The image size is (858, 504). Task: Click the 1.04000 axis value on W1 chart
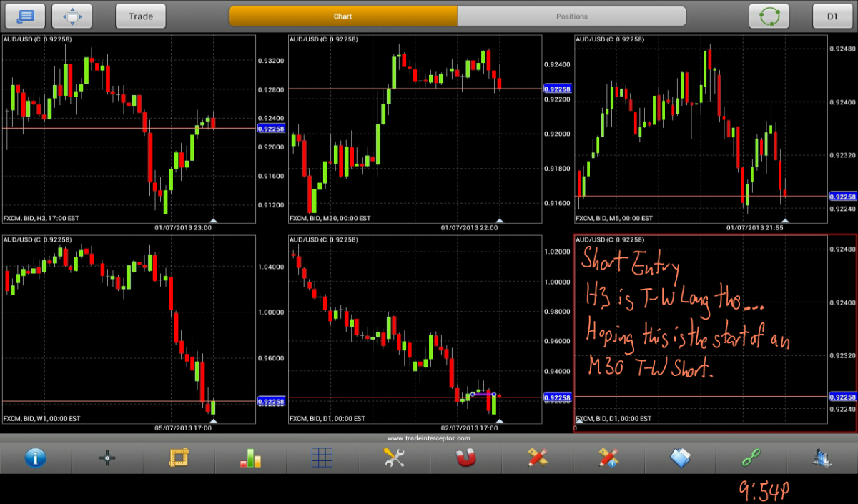coord(271,267)
